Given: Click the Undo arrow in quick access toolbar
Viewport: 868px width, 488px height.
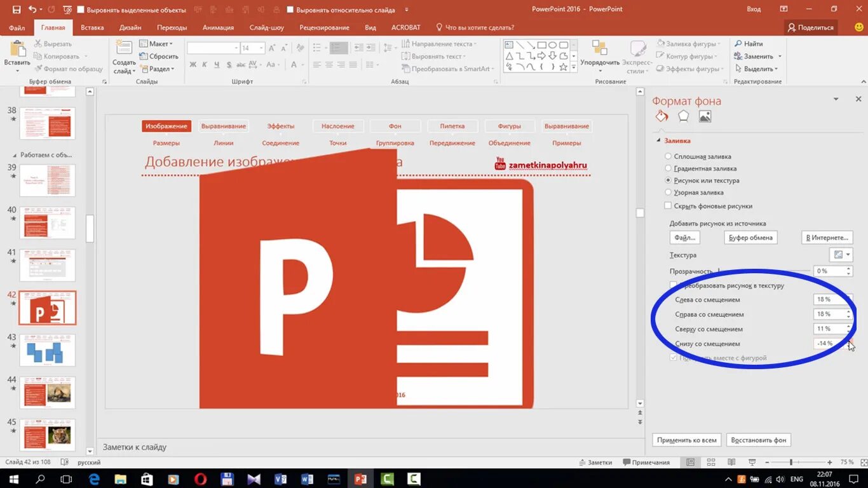Looking at the screenshot, I should [x=32, y=10].
